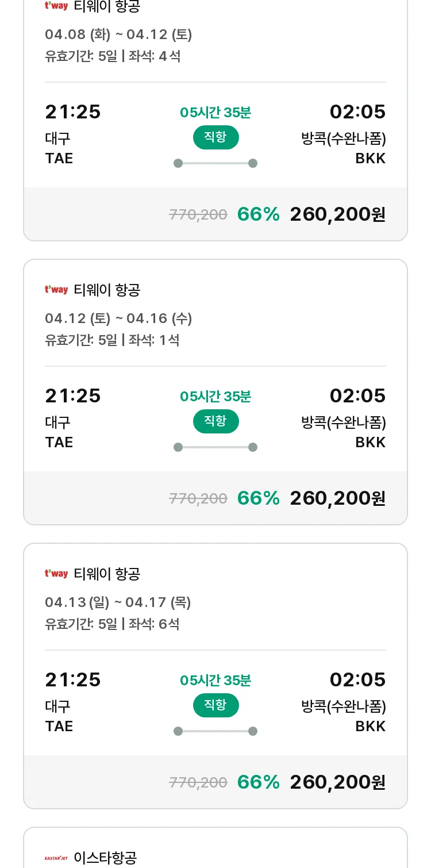Click the 좌석: 6석 seat info text

click(154, 624)
